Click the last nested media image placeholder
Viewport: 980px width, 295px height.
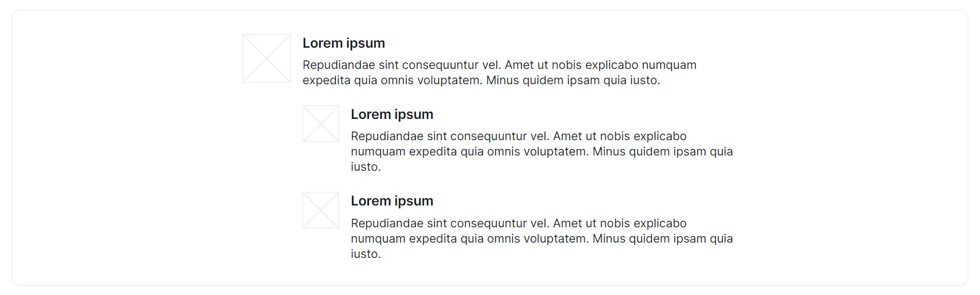tap(321, 210)
